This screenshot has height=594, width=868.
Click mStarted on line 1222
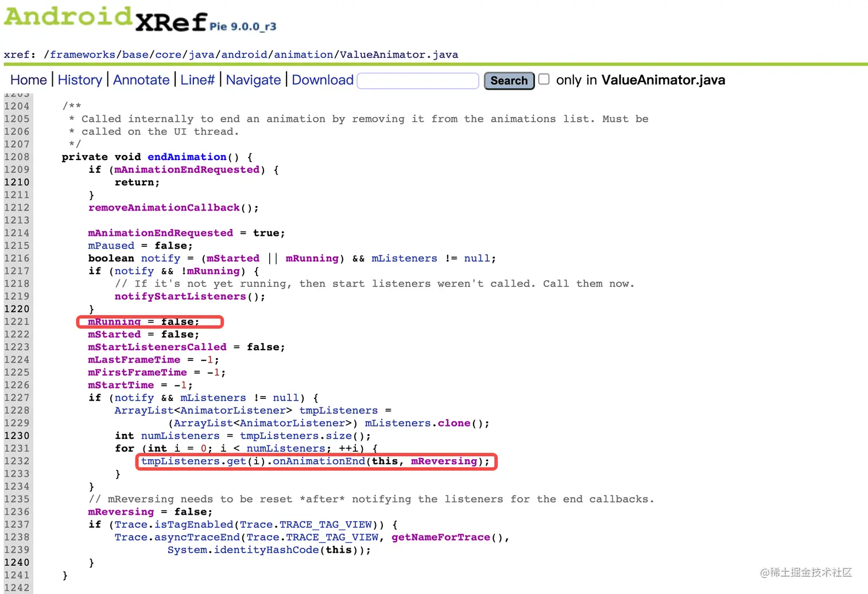click(x=114, y=334)
